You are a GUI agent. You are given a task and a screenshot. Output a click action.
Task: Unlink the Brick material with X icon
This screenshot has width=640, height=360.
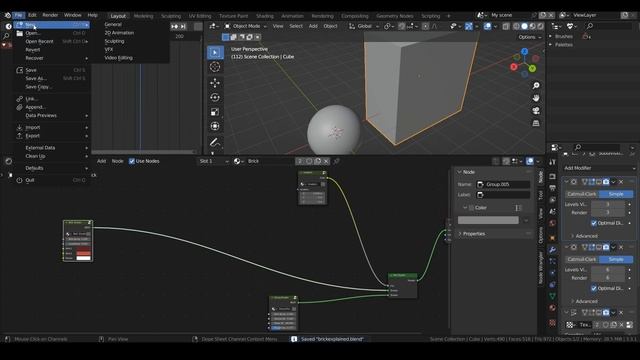point(326,161)
